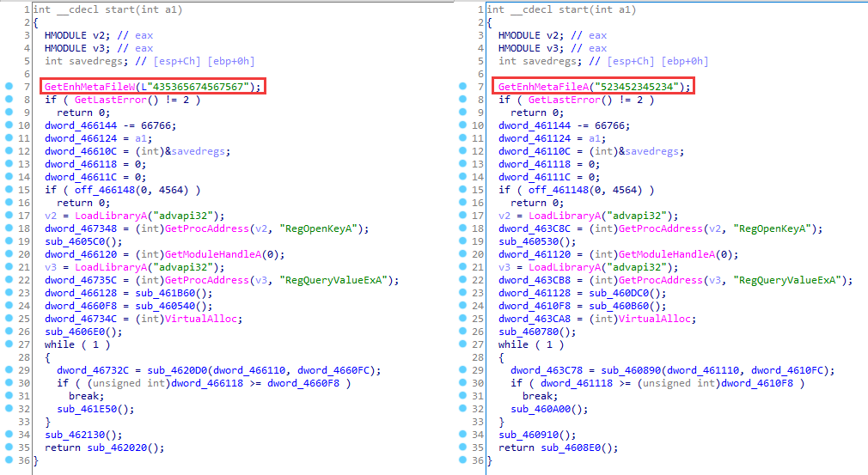Select the GetEnhMetaFileW function call
The image size is (868, 475).
pyautogui.click(x=89, y=87)
